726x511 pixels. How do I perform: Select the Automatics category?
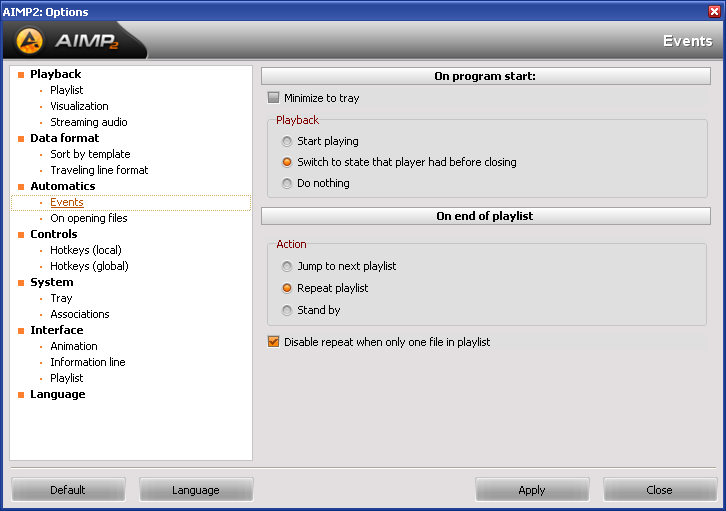click(63, 186)
